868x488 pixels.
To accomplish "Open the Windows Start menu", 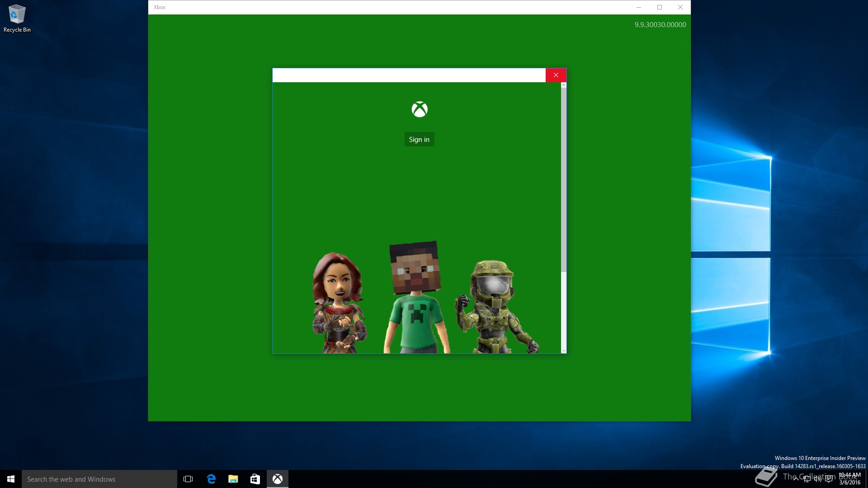I will click(11, 479).
